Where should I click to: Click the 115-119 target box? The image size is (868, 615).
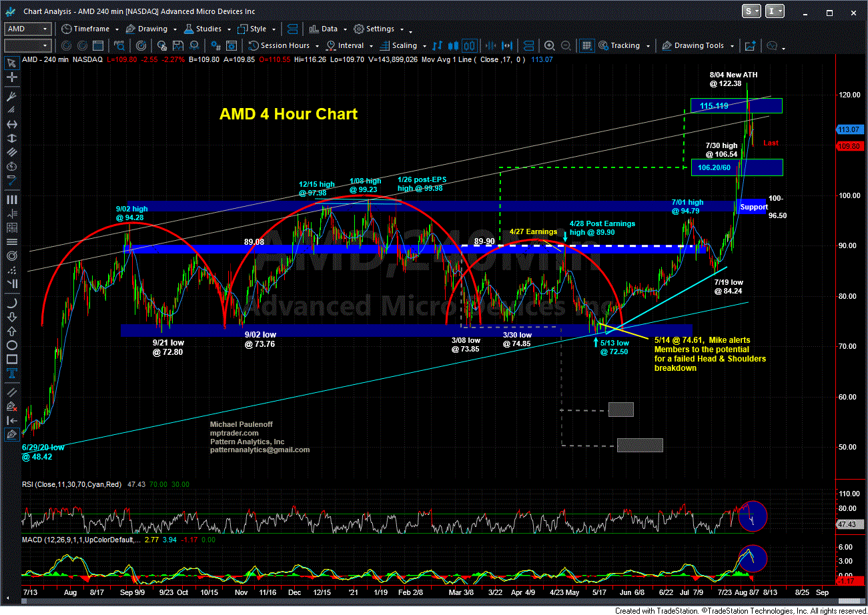click(736, 105)
